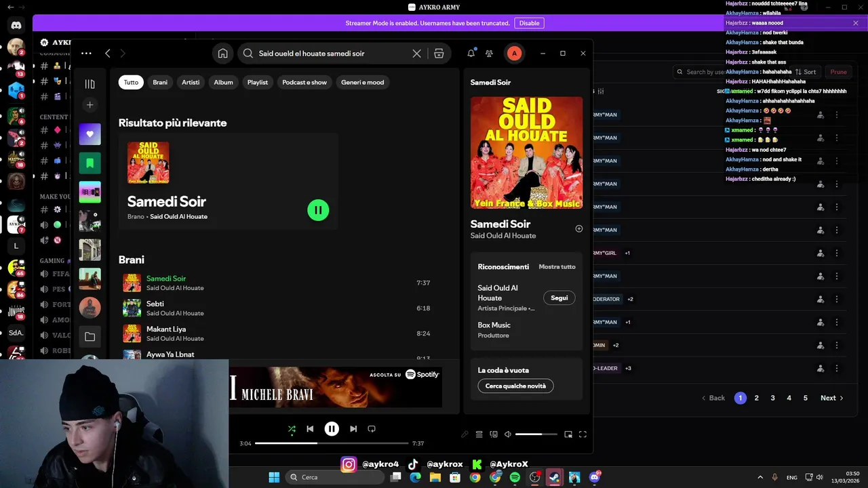The image size is (868, 488).
Task: Click Prune button in Discord members page
Action: coord(838,72)
